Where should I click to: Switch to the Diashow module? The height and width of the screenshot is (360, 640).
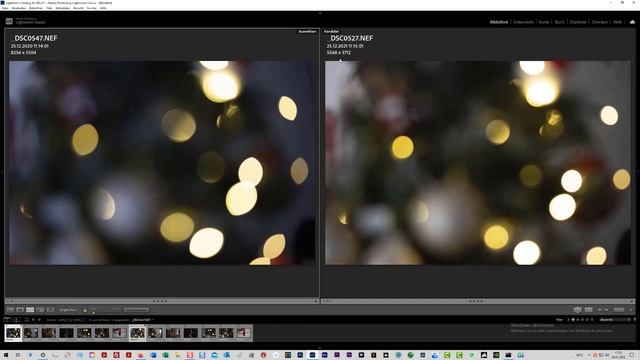pyautogui.click(x=578, y=22)
